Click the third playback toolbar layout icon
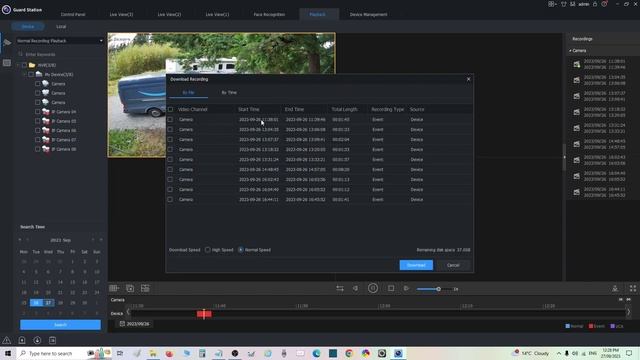Image resolution: width=640 pixels, height=360 pixels. tap(145, 288)
